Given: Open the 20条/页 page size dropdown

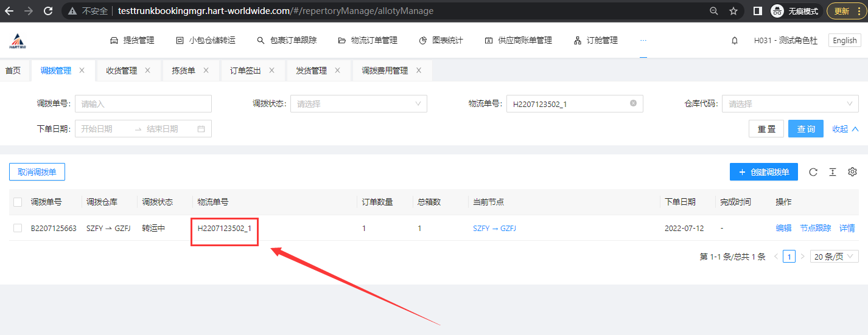Looking at the screenshot, I should click(834, 257).
